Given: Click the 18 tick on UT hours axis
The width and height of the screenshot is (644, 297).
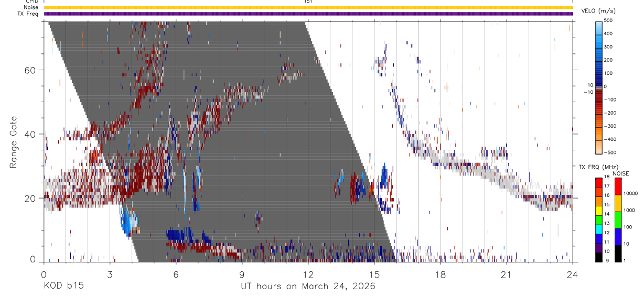Looking at the screenshot, I should [x=441, y=274].
